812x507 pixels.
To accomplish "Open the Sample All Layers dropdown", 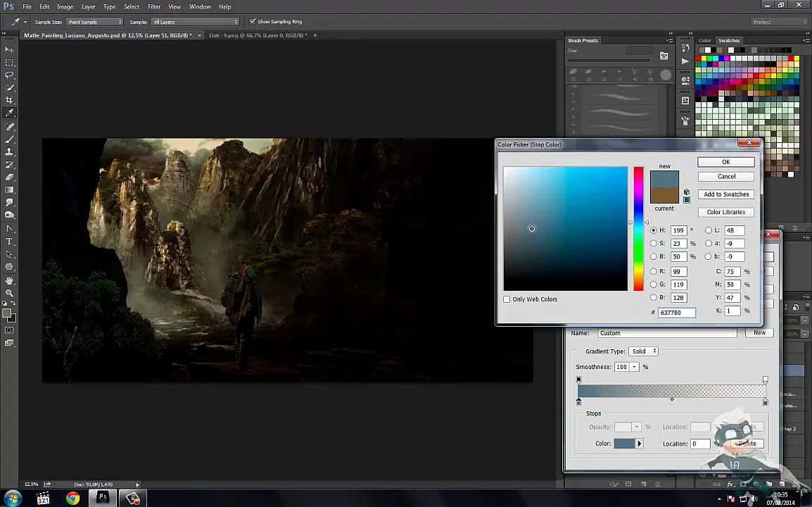I will click(195, 22).
